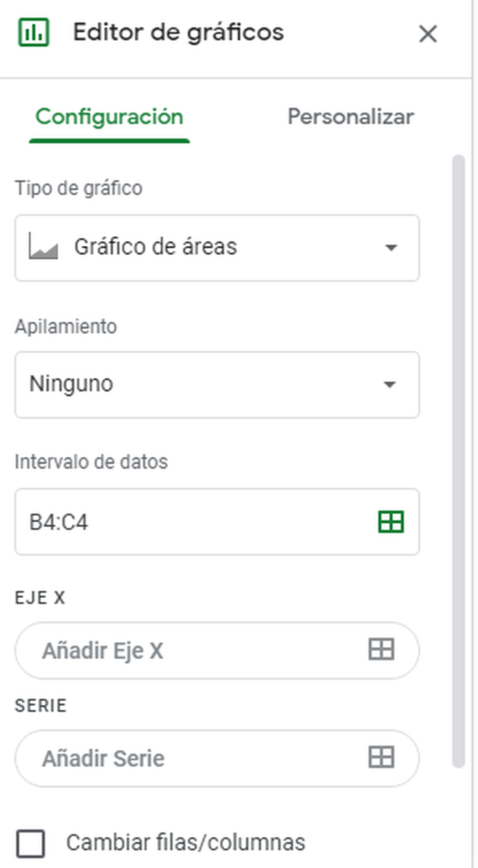Click the 'Editor de gráficos' title text
The width and height of the screenshot is (478, 868).
click(179, 33)
